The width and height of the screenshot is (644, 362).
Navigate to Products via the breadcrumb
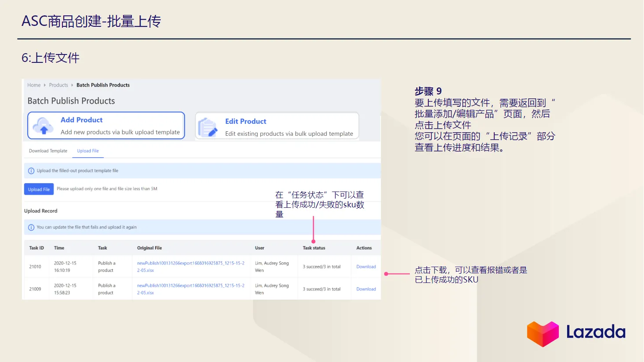click(x=58, y=85)
